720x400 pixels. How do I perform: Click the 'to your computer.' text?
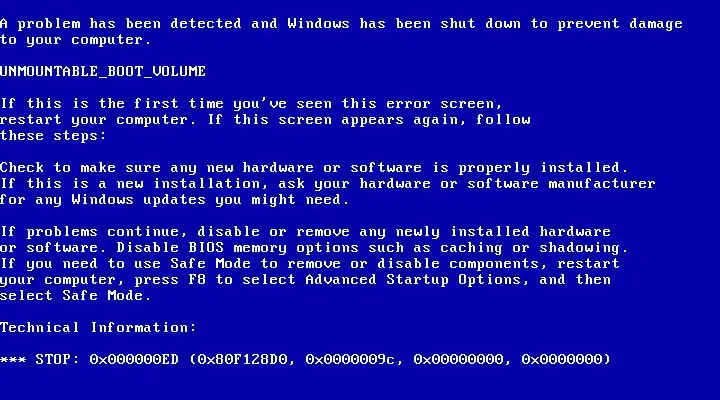point(75,40)
